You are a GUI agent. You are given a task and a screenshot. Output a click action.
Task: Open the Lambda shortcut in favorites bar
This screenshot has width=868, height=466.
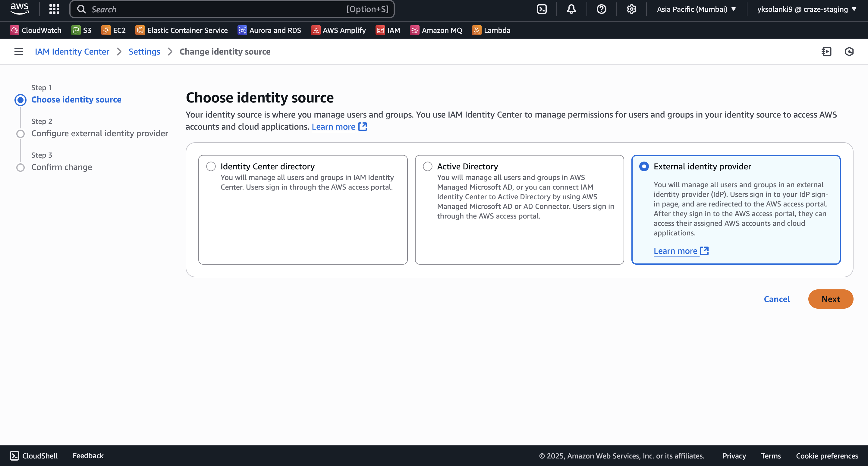[491, 30]
